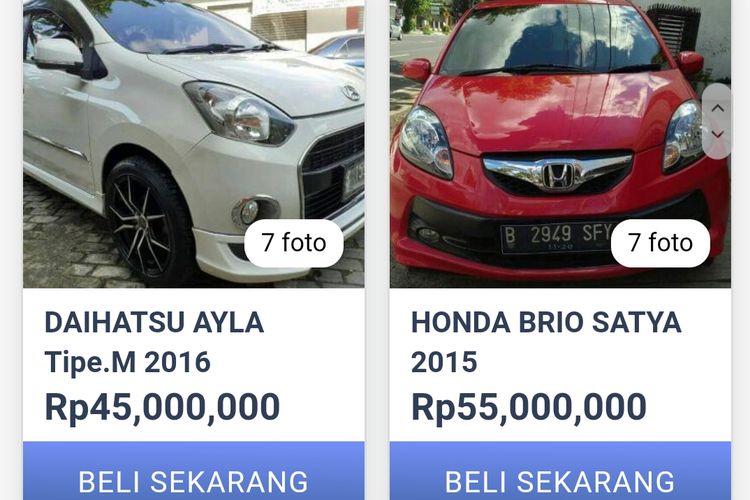View the red Honda Brio photo
The height and width of the screenshot is (500, 750).
[560, 144]
